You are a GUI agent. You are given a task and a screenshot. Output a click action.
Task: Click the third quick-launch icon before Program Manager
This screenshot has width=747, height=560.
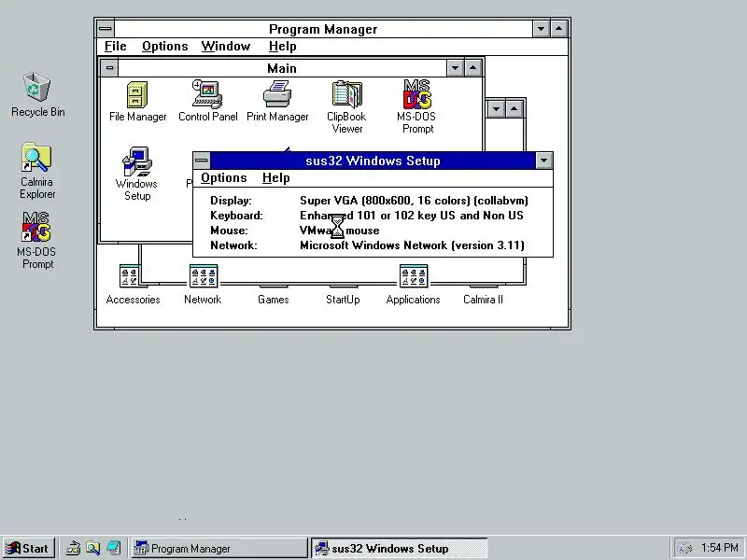click(x=113, y=548)
